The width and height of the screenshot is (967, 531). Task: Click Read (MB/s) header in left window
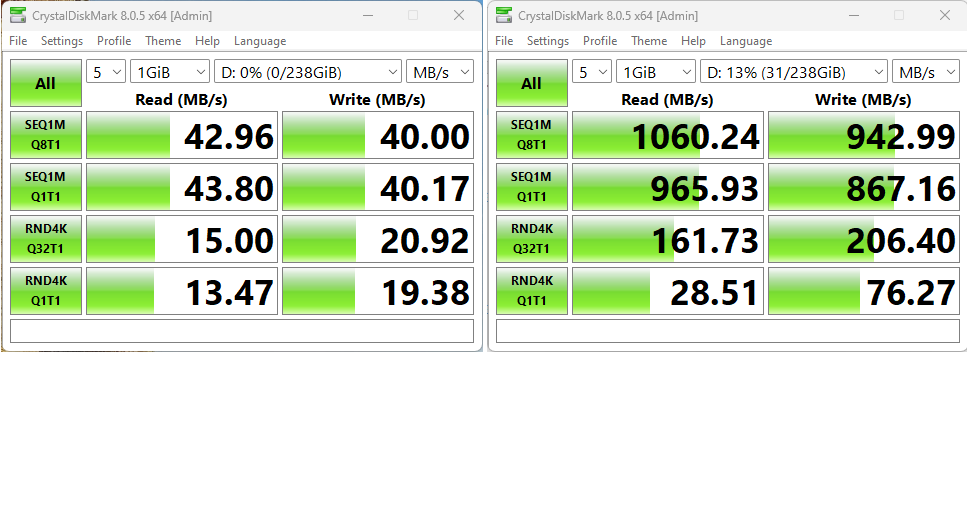click(181, 99)
